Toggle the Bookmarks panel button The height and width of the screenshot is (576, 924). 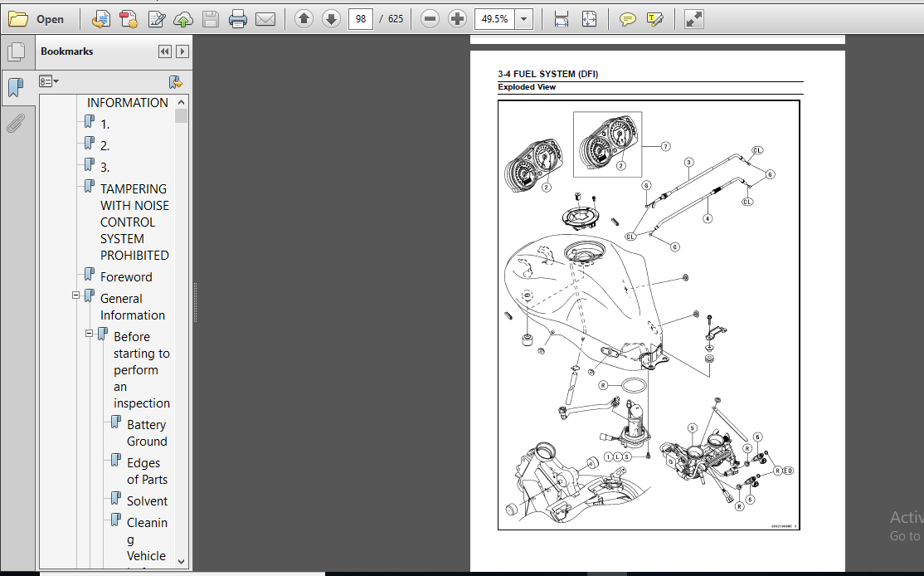(16, 86)
